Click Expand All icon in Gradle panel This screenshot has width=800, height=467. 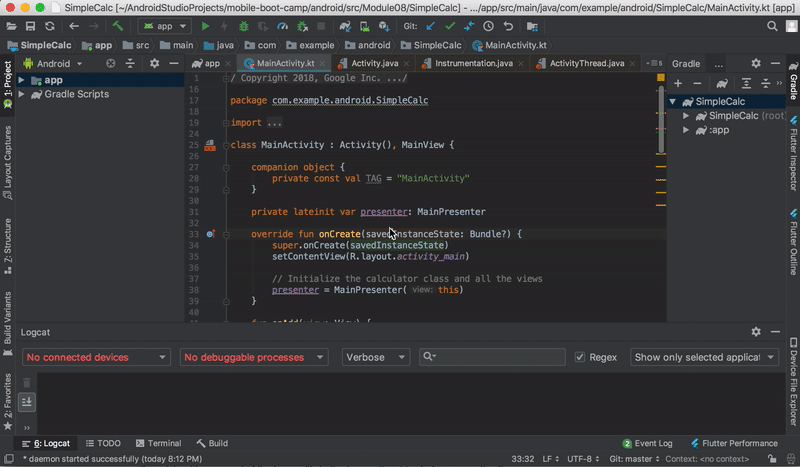[x=746, y=83]
